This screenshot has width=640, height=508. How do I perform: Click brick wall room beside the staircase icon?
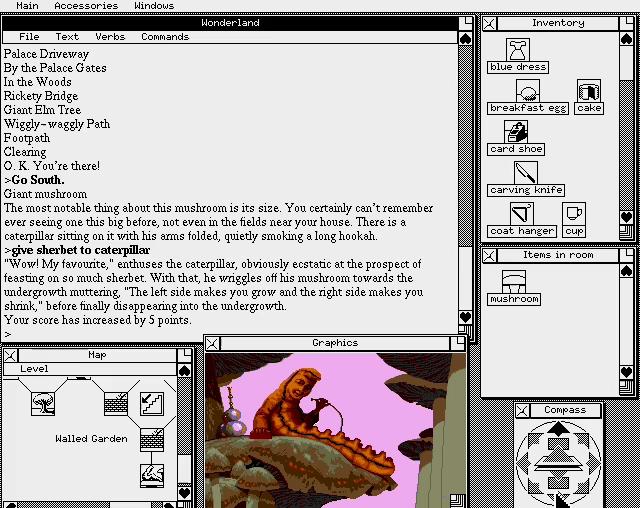[x=116, y=404]
